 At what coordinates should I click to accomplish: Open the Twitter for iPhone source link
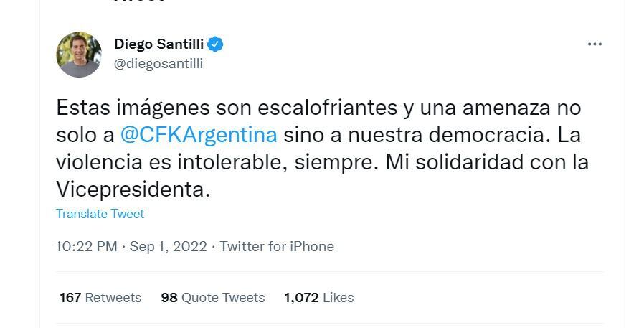point(277,246)
